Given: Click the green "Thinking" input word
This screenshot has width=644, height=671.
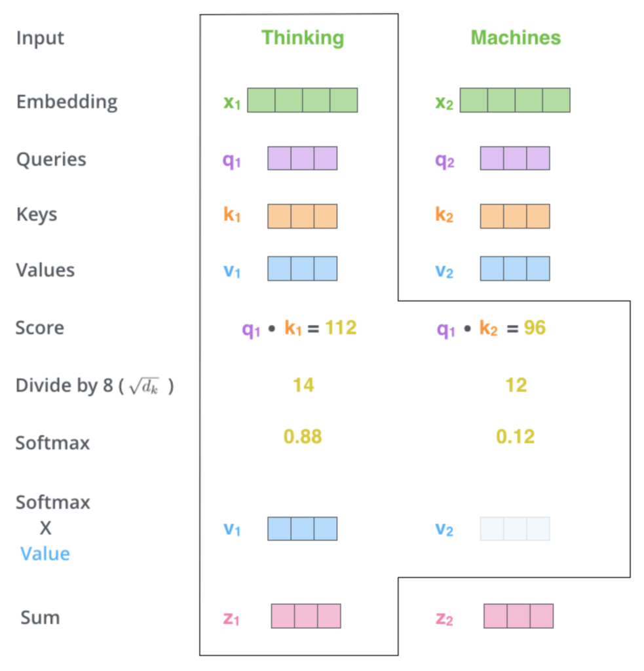Looking at the screenshot, I should click(303, 38).
